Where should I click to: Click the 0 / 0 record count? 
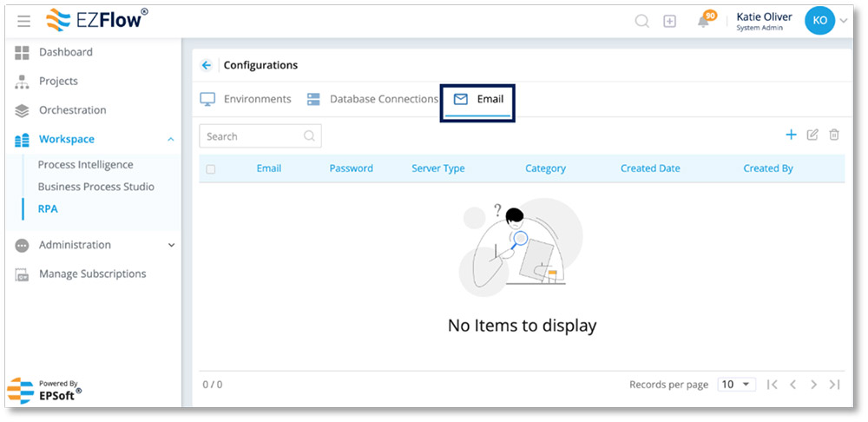click(x=213, y=385)
